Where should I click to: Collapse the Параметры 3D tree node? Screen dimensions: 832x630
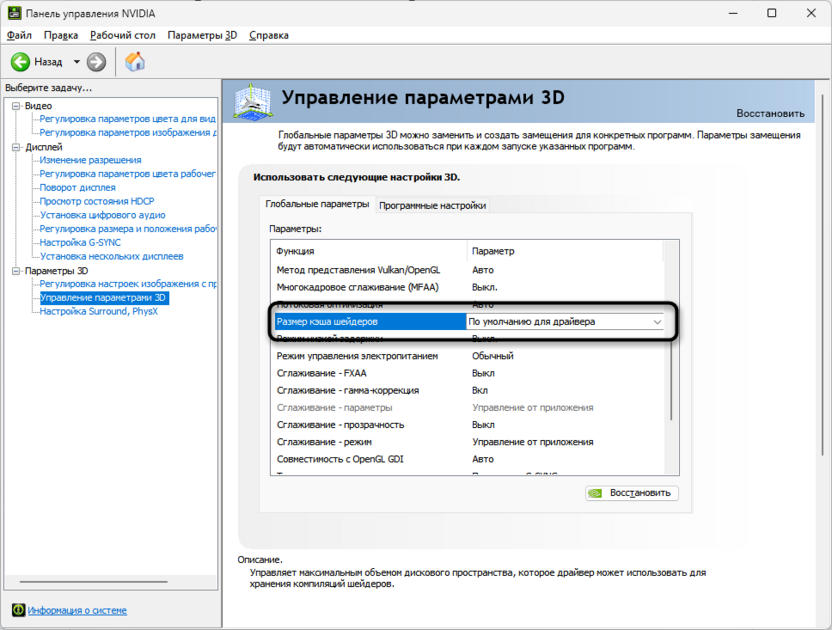[16, 271]
